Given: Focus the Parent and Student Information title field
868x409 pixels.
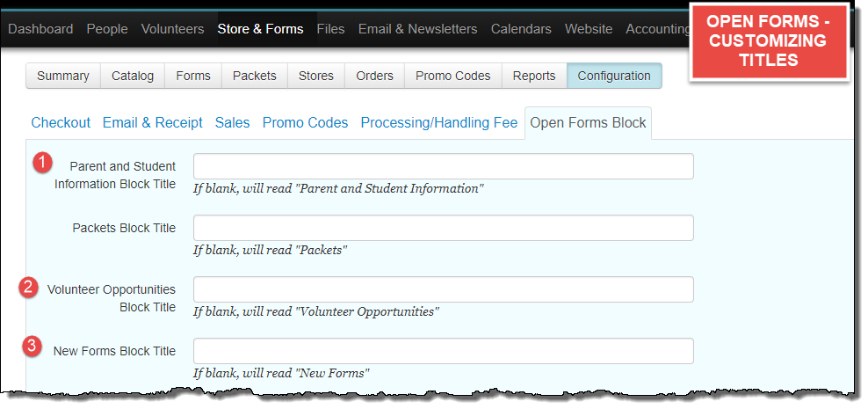Looking at the screenshot, I should [443, 166].
